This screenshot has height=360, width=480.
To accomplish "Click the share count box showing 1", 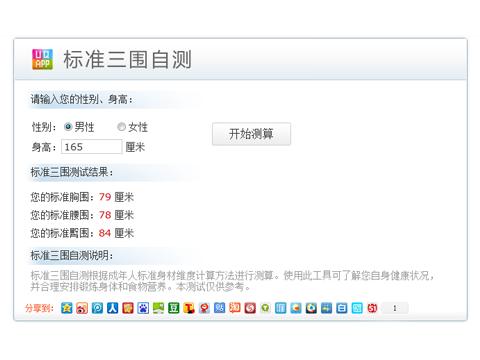I will (x=395, y=308).
